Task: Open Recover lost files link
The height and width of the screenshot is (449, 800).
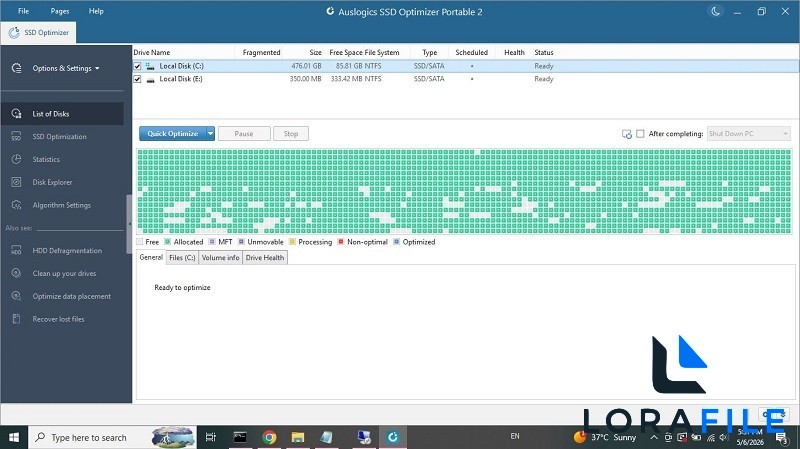Action: pyautogui.click(x=58, y=319)
